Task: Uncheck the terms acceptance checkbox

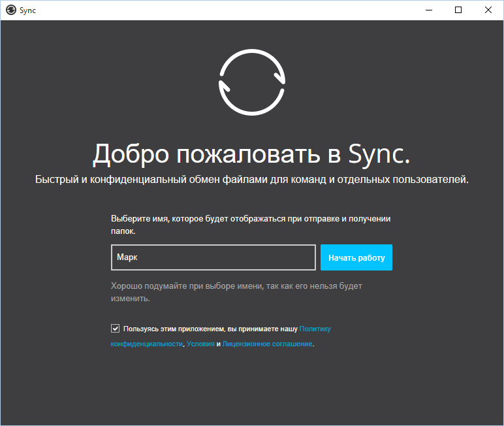Action: (116, 329)
